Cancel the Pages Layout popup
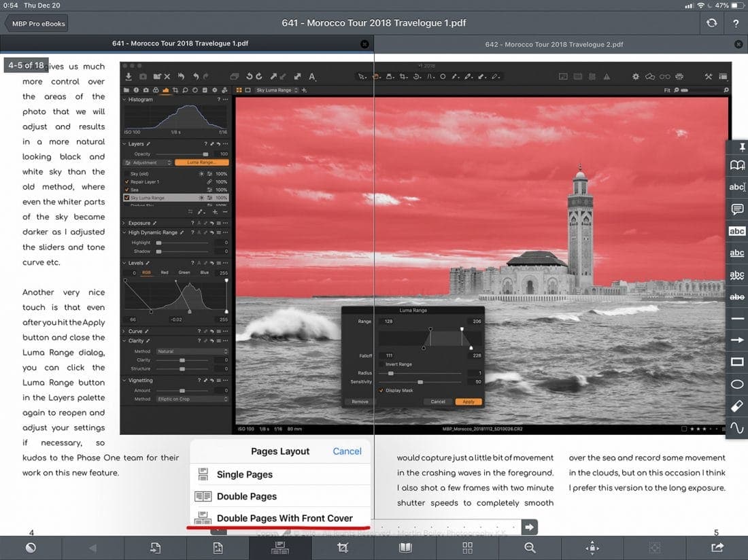Image resolution: width=748 pixels, height=560 pixels. [347, 451]
